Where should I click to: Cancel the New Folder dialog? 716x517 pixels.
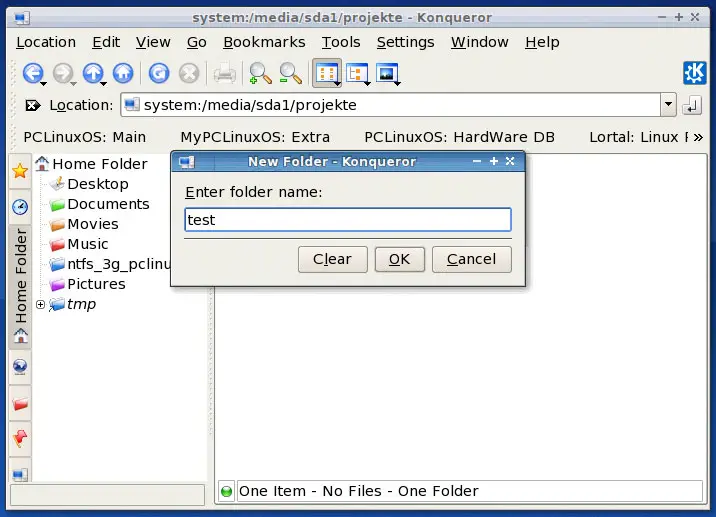[x=472, y=259]
